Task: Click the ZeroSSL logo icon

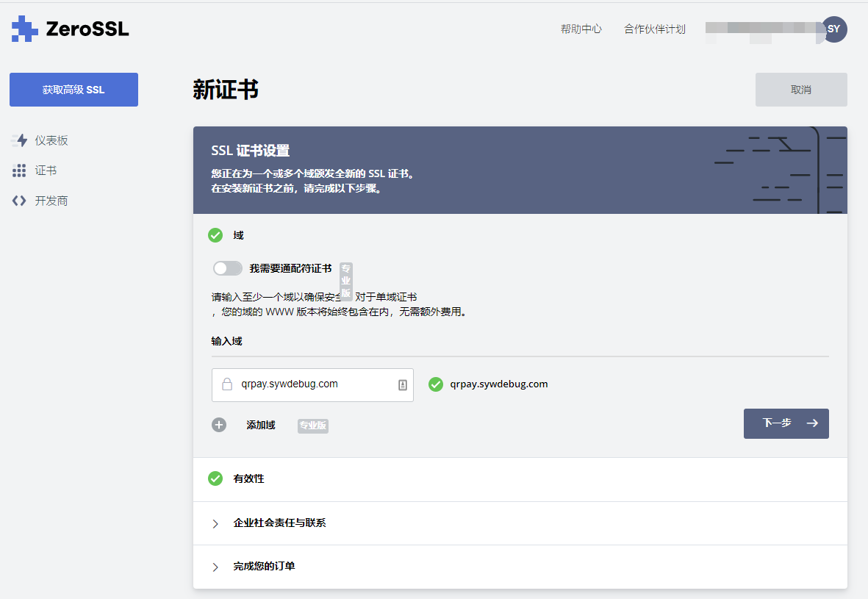Action: click(x=24, y=29)
